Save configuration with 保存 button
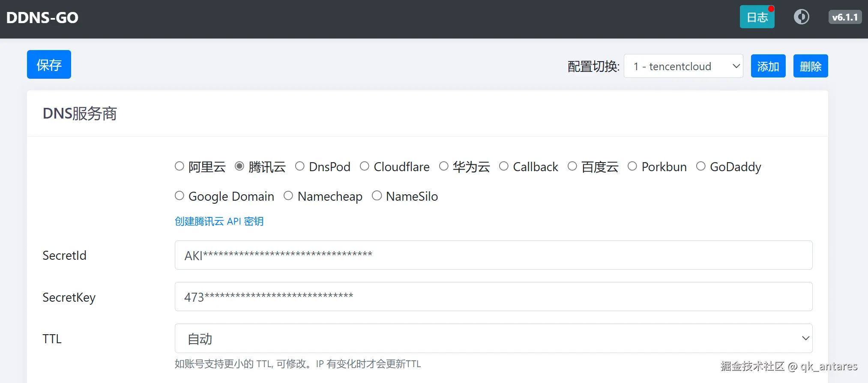 click(x=49, y=65)
